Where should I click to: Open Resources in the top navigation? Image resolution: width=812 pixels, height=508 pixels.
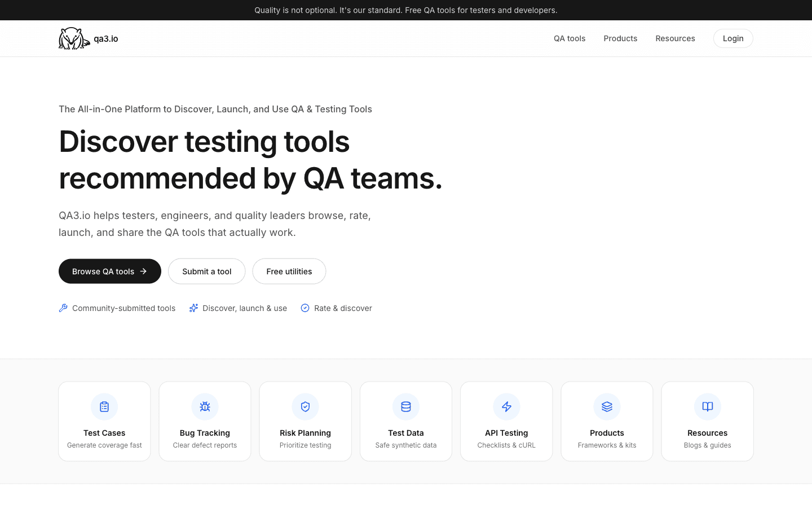[675, 38]
